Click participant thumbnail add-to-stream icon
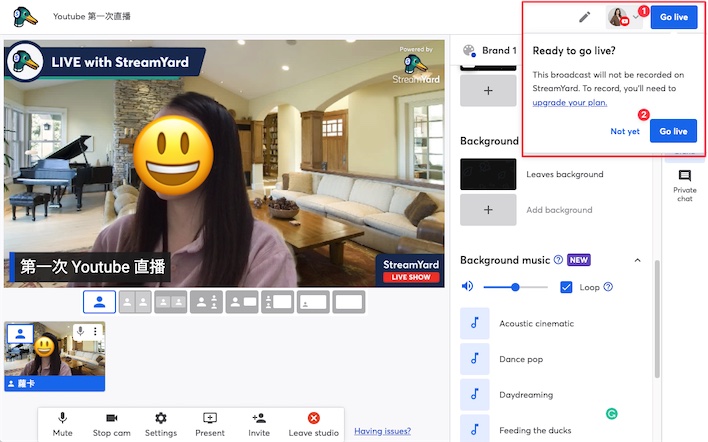708x442 pixels. pyautogui.click(x=20, y=334)
